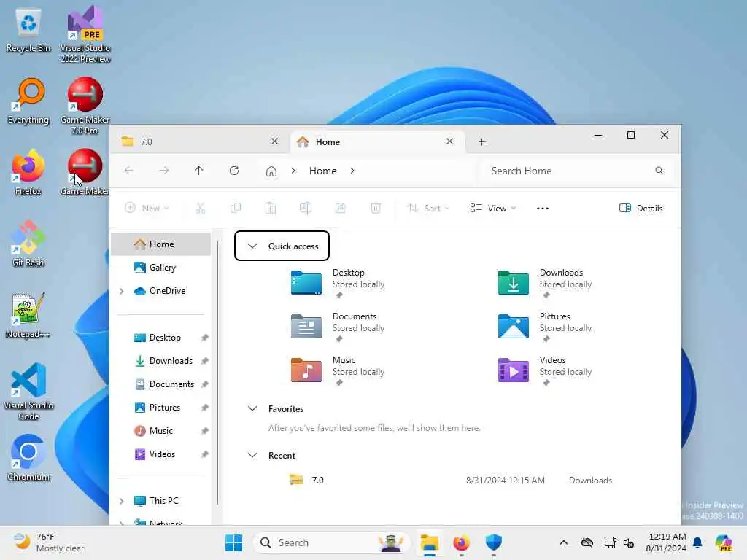Click the taskbar Search box
This screenshot has height=560, width=747.
[x=331, y=542]
